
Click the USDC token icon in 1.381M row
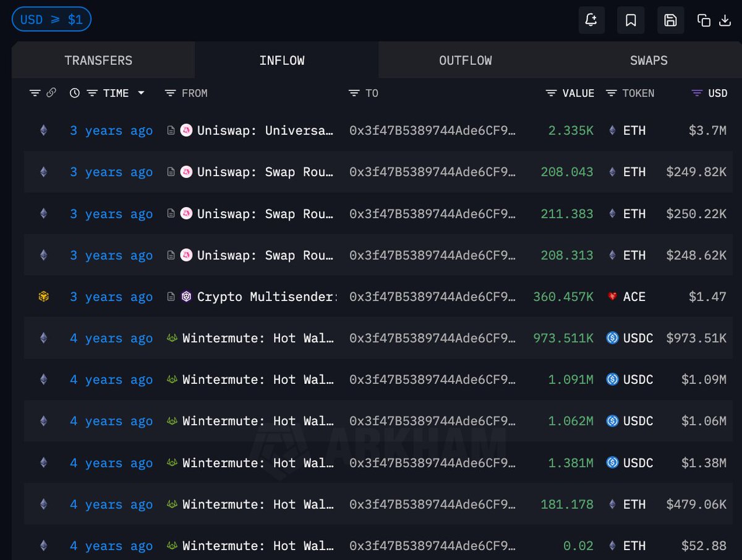[x=613, y=462]
